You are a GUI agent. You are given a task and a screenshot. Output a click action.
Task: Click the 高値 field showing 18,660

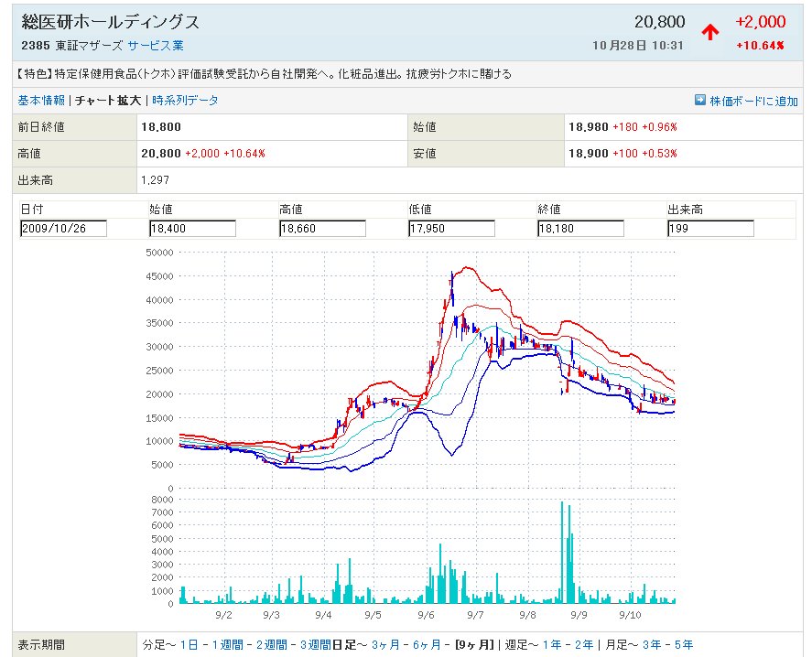coord(322,229)
